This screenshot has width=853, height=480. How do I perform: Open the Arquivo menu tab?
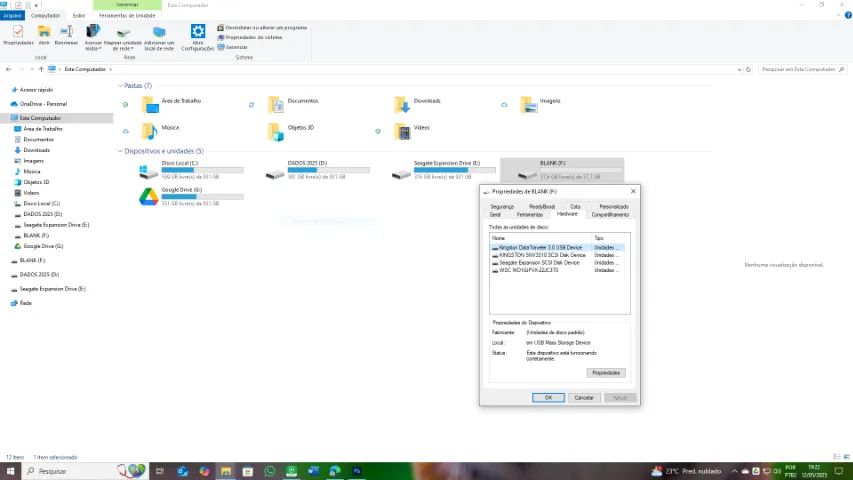pyautogui.click(x=12, y=15)
